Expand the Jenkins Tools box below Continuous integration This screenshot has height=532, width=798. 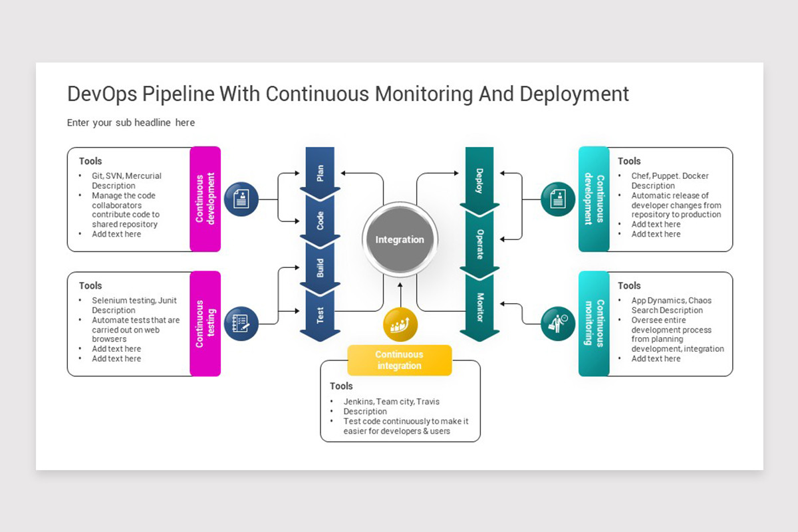[x=399, y=409]
